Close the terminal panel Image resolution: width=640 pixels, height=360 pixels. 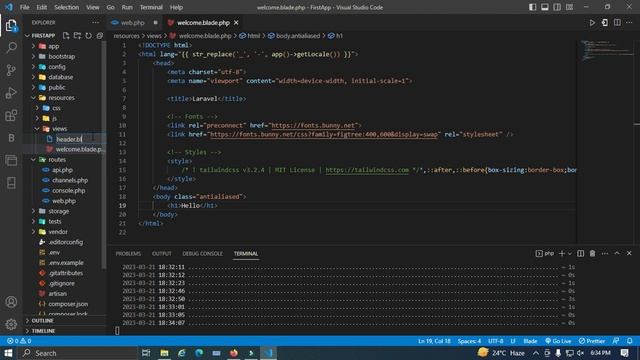(x=629, y=253)
